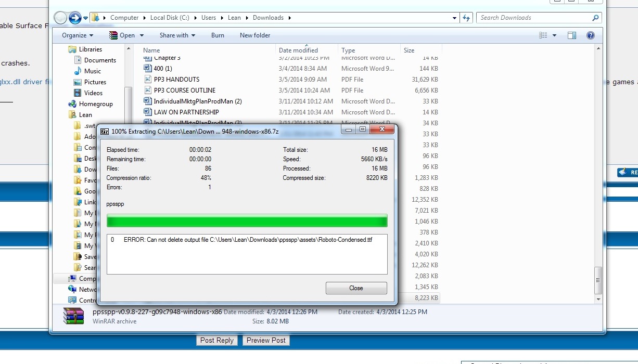The width and height of the screenshot is (638, 364).
Task: Click the Forward navigation arrow
Action: 75,18
